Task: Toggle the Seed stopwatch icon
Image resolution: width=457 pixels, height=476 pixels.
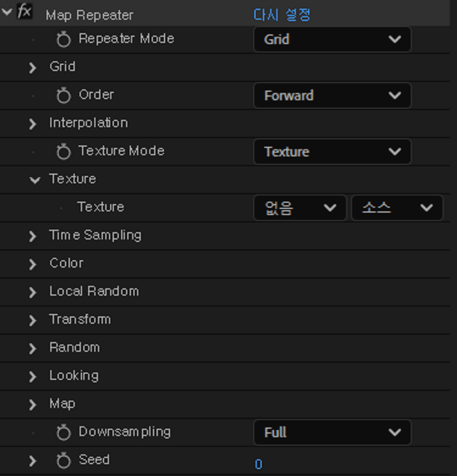Action: coord(64,461)
